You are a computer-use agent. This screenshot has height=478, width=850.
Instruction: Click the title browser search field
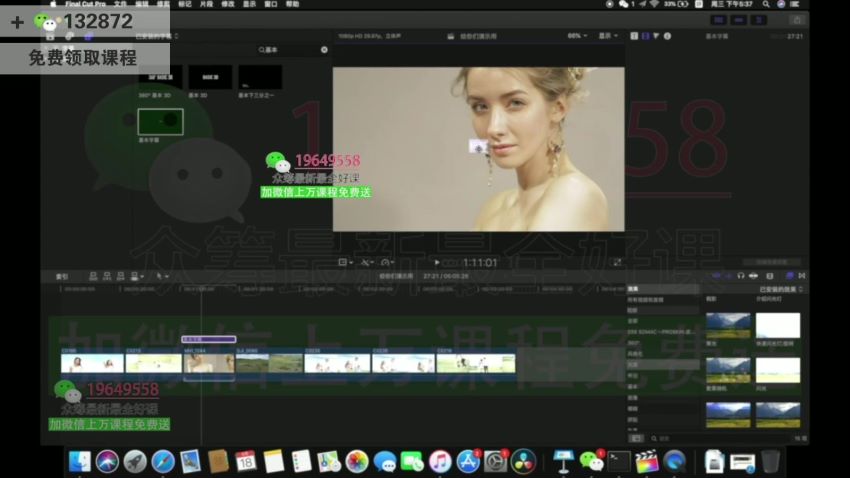point(285,50)
